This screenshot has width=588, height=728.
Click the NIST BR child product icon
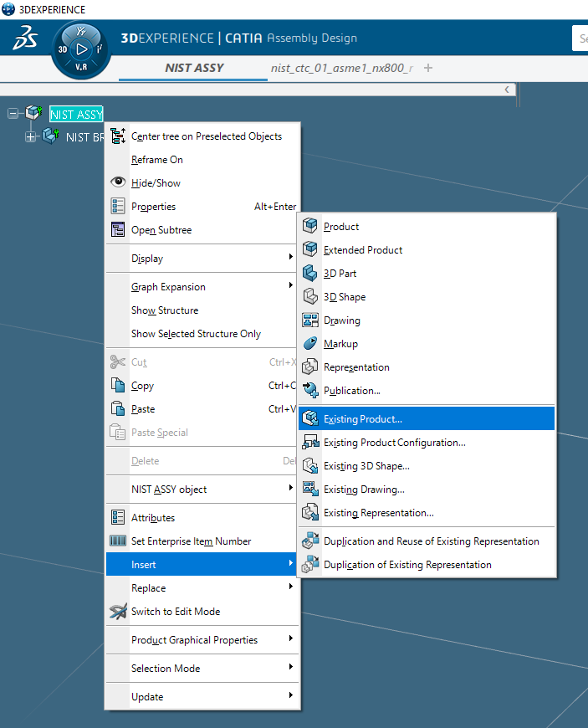(50, 136)
